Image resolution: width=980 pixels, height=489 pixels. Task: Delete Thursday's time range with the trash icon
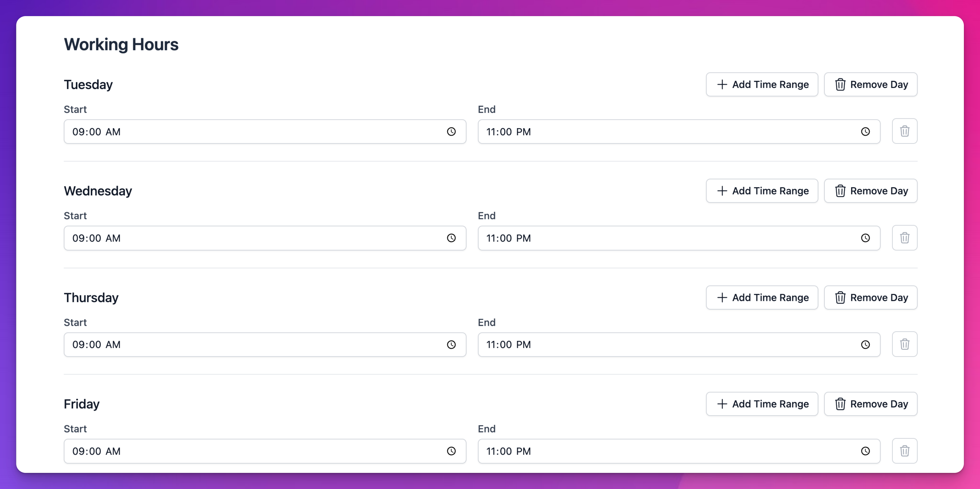click(904, 344)
